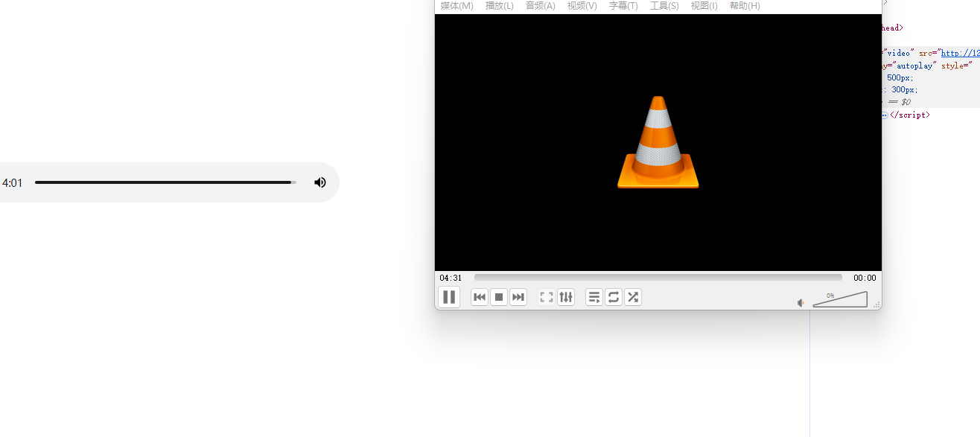This screenshot has height=437, width=980.
Task: Show the VLC playlist
Action: (594, 297)
